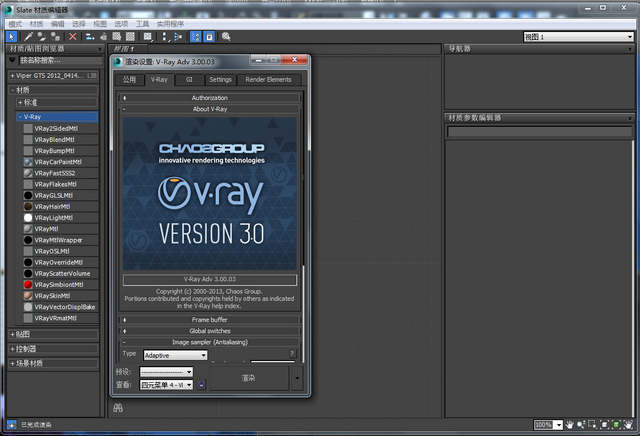
Task: Click the 渲染 render button
Action: [x=250, y=378]
